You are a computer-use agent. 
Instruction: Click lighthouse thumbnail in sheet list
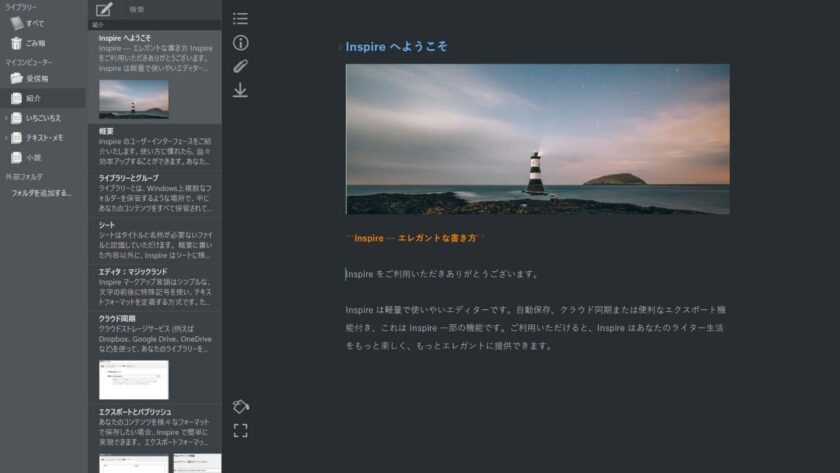(134, 100)
